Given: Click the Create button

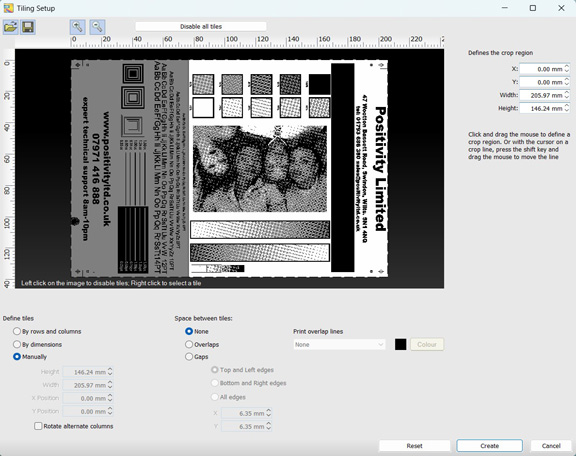Looking at the screenshot, I should point(489,446).
